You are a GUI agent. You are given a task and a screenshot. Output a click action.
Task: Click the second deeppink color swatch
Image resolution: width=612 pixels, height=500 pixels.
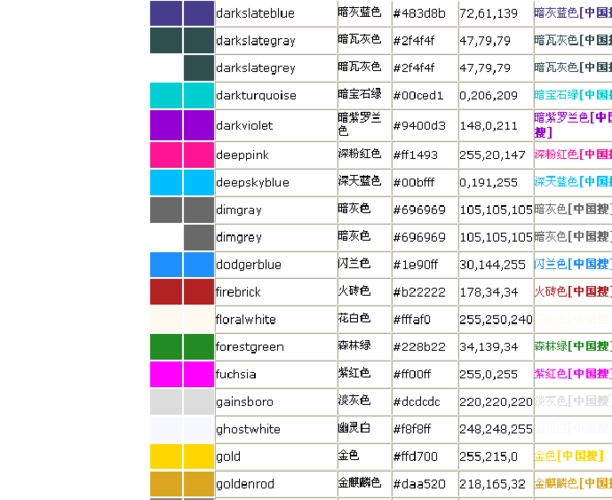(199, 155)
